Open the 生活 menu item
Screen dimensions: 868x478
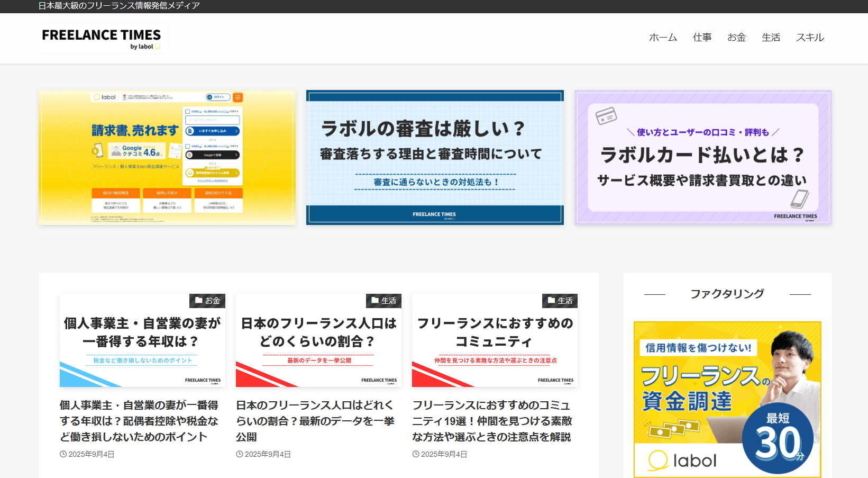click(771, 38)
